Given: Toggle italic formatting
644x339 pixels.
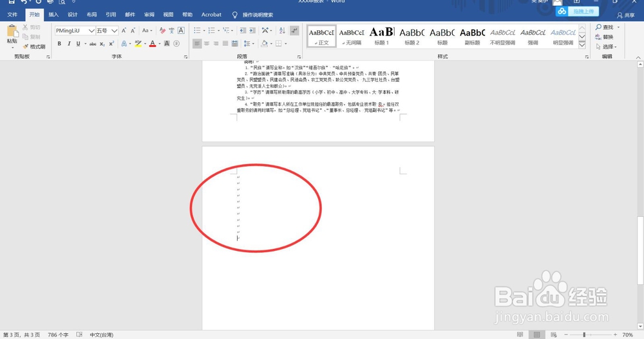Looking at the screenshot, I should [x=69, y=44].
